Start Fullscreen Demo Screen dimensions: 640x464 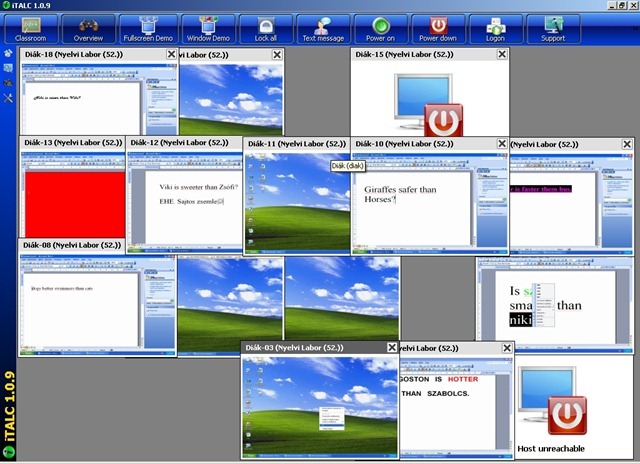pos(147,28)
